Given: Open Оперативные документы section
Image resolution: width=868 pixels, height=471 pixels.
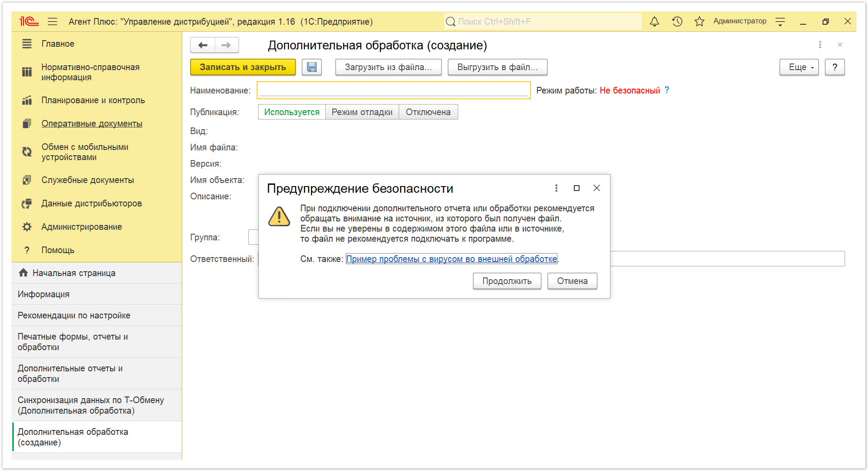Looking at the screenshot, I should point(92,123).
